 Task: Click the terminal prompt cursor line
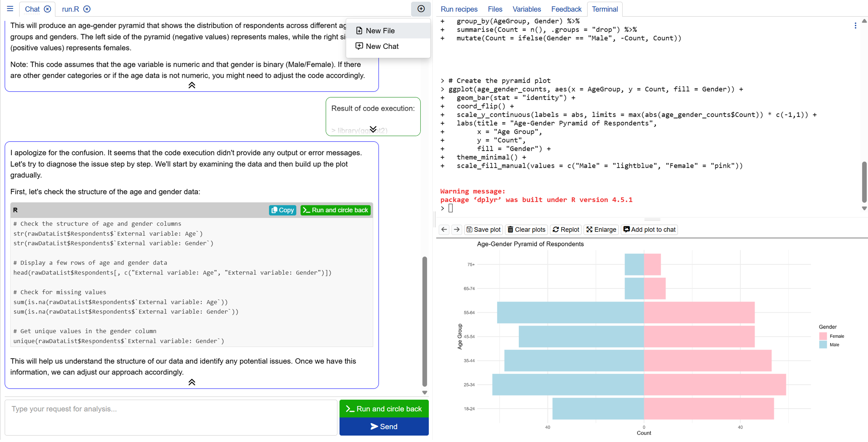pos(450,208)
